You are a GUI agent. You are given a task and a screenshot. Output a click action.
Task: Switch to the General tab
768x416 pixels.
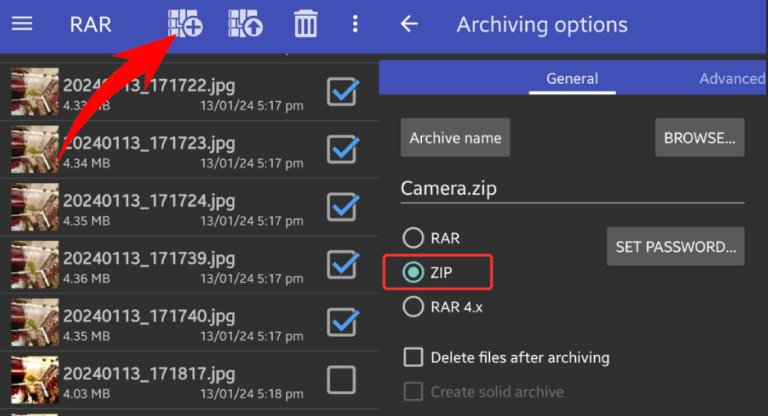(572, 78)
